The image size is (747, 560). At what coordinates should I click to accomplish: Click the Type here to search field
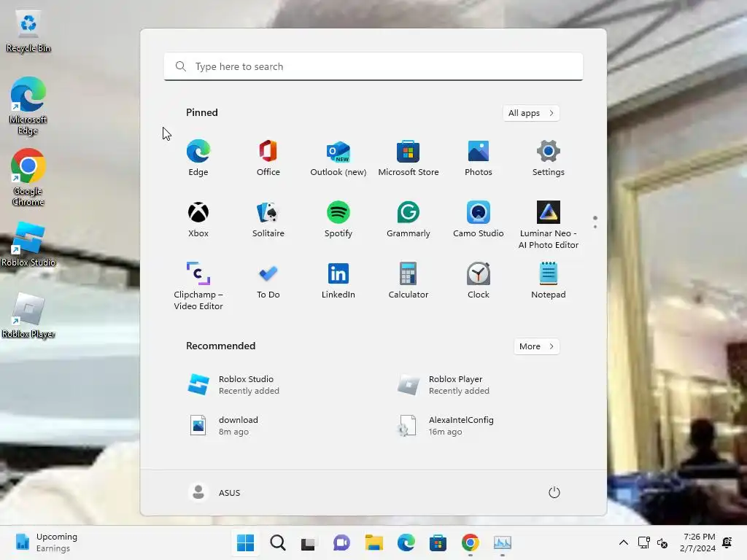[x=373, y=66]
